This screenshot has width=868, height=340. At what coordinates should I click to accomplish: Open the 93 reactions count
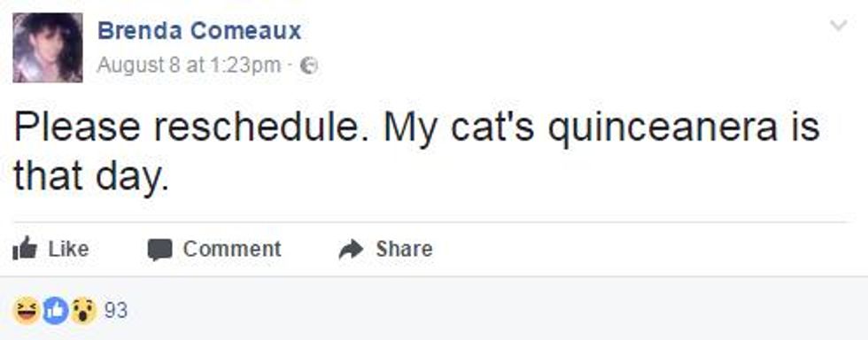(116, 311)
